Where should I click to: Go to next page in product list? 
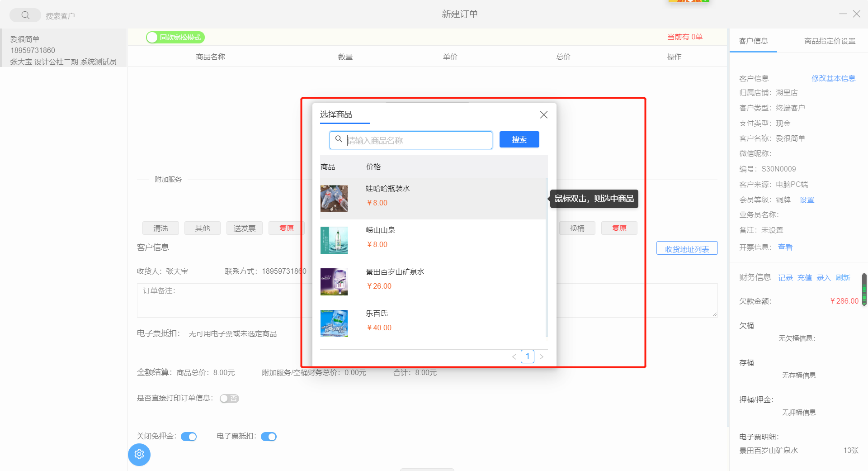tap(541, 357)
